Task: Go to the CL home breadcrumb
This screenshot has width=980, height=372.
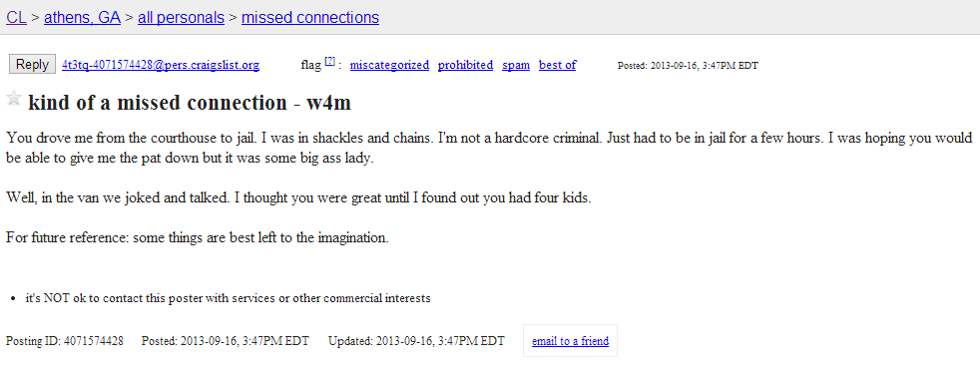Action: point(16,18)
